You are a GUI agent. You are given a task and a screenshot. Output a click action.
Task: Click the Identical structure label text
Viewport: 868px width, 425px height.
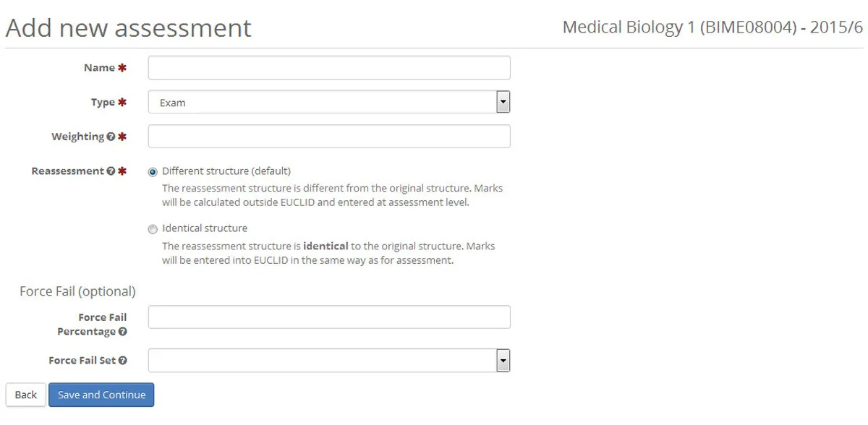tap(205, 227)
